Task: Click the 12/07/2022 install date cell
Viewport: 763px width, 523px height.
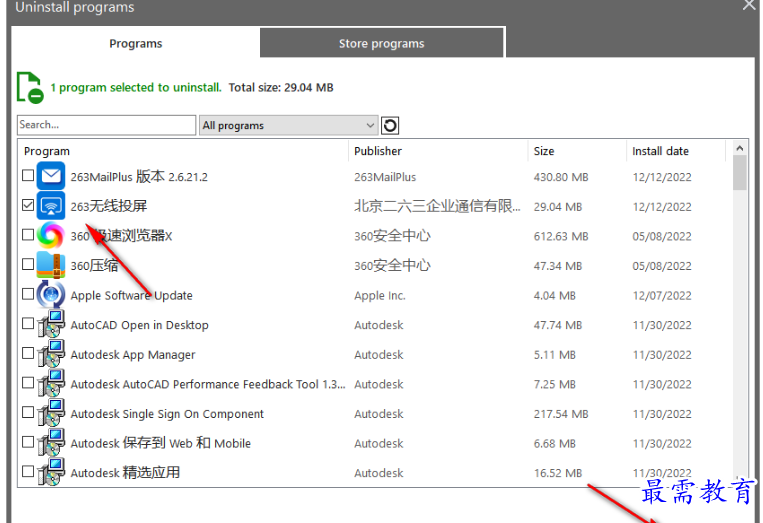Action: (x=662, y=296)
